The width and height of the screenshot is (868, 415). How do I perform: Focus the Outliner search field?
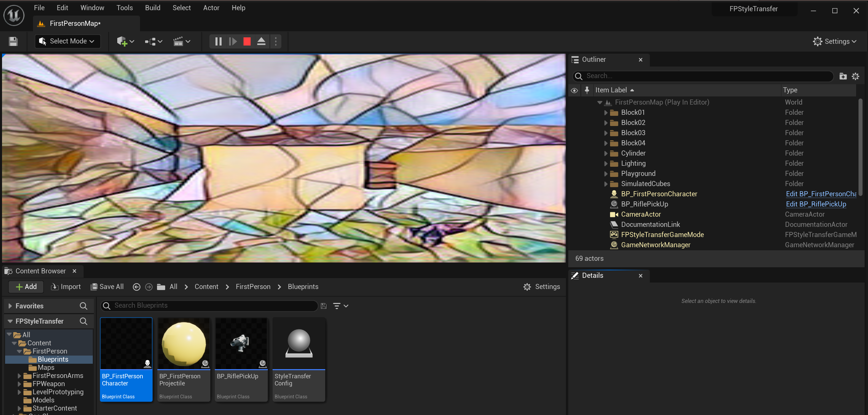point(703,76)
